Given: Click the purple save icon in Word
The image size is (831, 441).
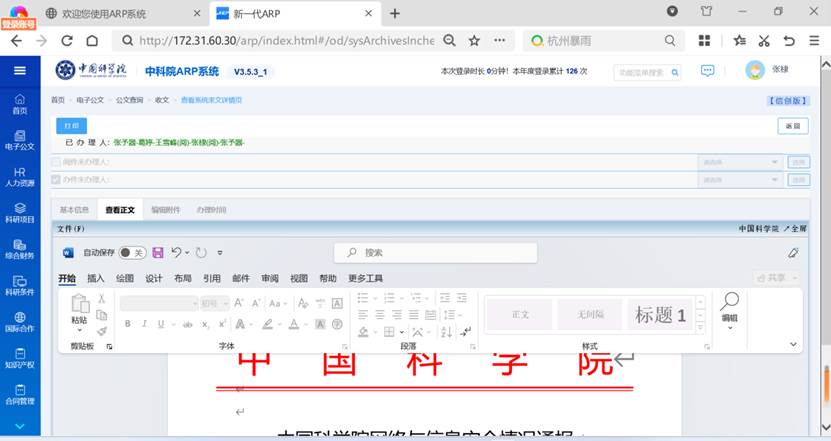Looking at the screenshot, I should [x=157, y=253].
